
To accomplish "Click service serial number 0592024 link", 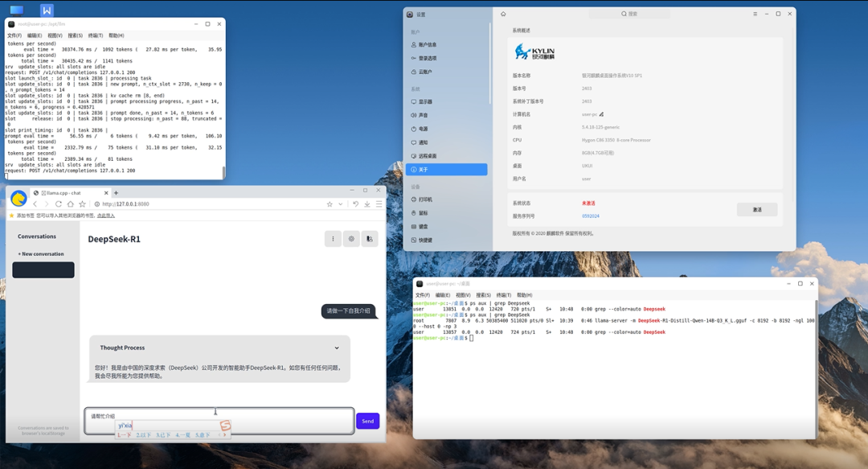I will pos(591,216).
